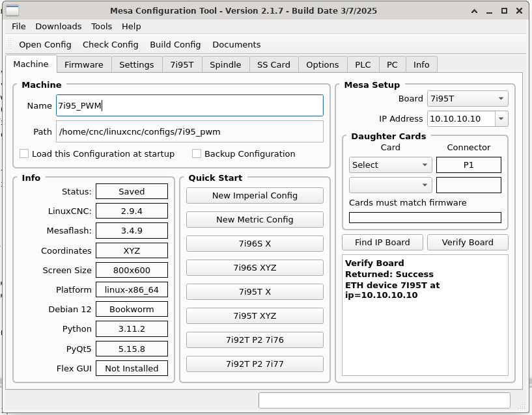Maximize the Mesa Configuration Tool window
This screenshot has width=532, height=415.
tap(504, 11)
